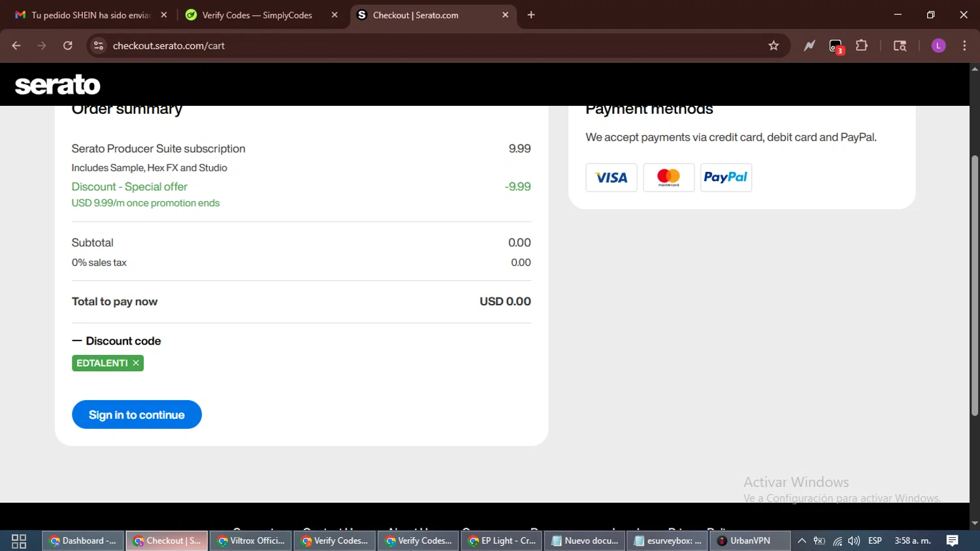980x551 pixels.
Task: Click 'Discount - Special offer' text
Action: coord(129,187)
